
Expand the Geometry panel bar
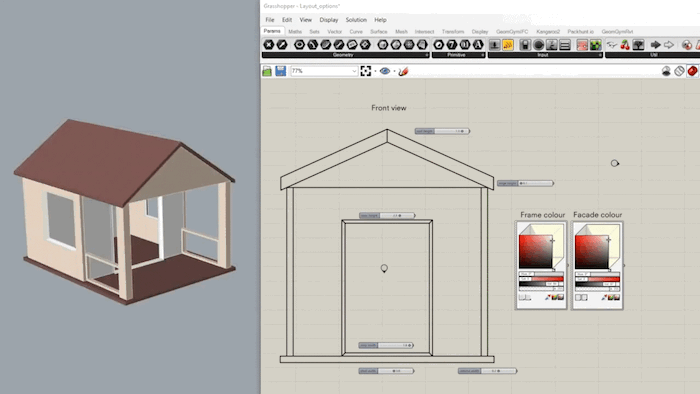tap(346, 55)
